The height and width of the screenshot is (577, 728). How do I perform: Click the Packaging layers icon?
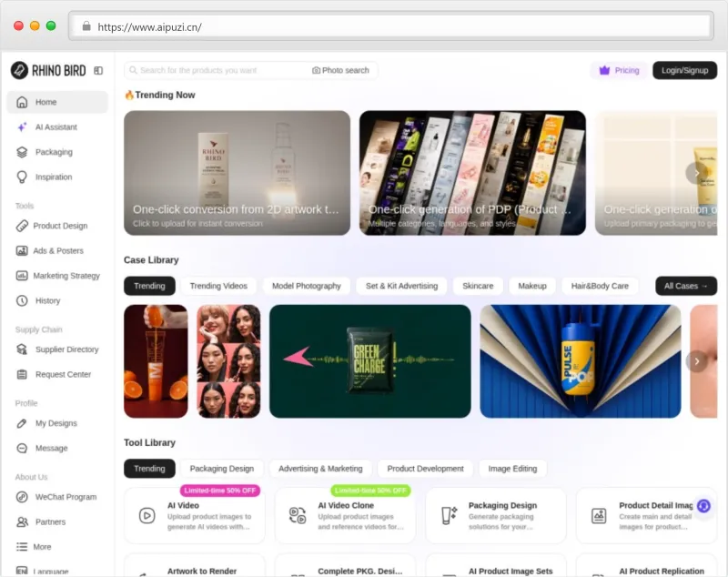coord(22,152)
